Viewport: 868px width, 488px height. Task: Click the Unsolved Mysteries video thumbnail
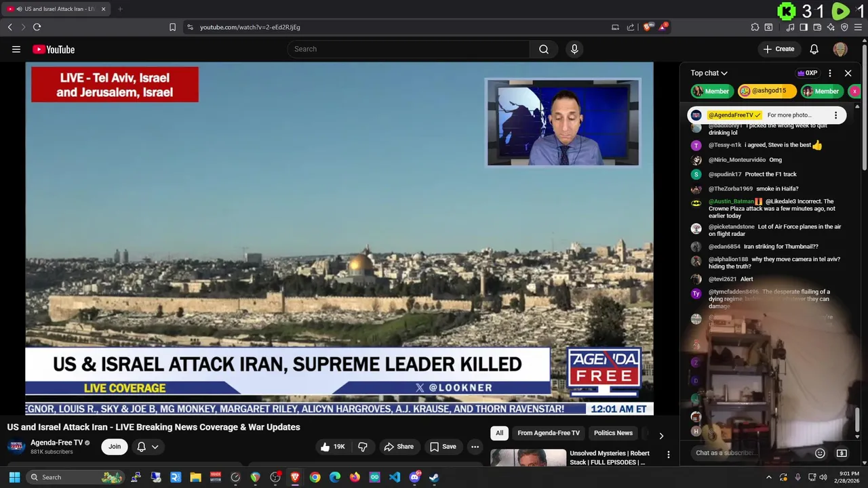coord(528,457)
